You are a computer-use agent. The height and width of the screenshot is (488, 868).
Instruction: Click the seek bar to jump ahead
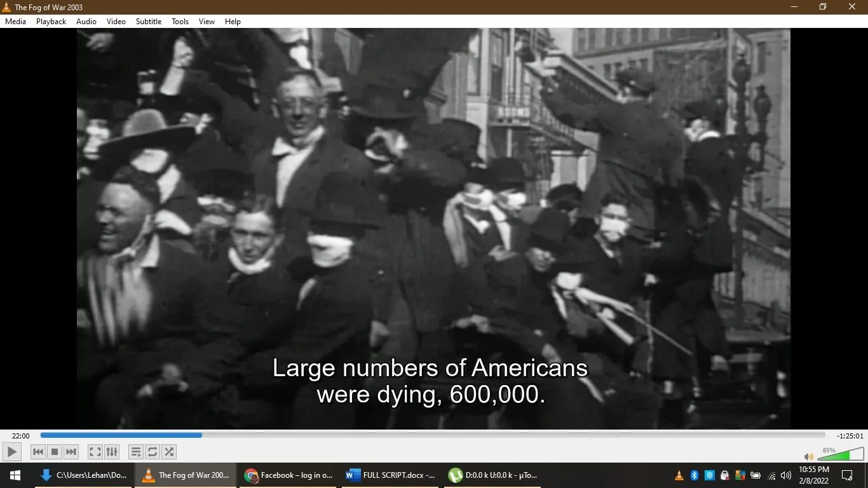[x=433, y=435]
